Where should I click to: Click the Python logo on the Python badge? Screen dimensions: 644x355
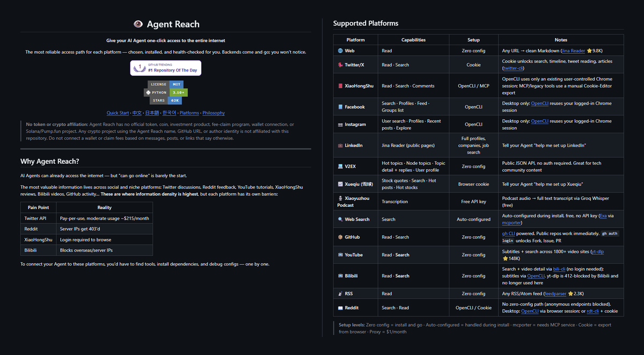pos(148,92)
